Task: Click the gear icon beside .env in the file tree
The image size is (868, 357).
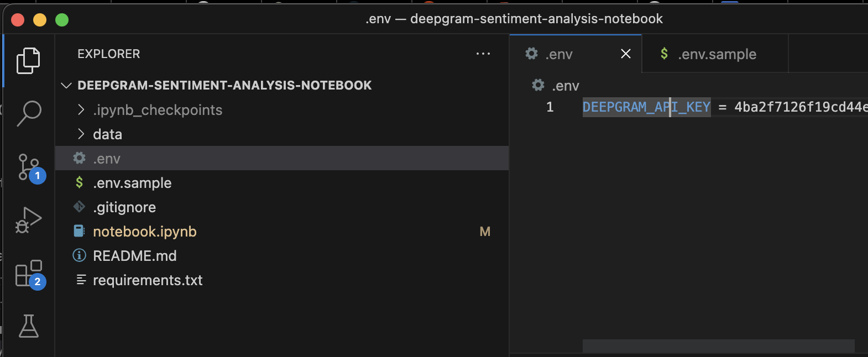Action: [80, 159]
